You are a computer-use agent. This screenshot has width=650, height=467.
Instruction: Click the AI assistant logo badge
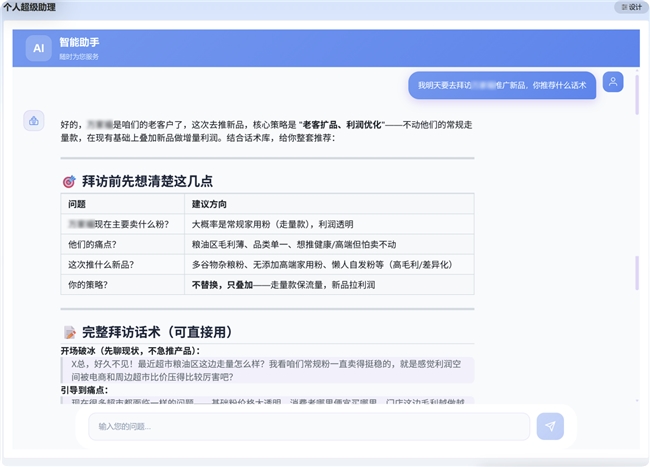click(x=39, y=48)
